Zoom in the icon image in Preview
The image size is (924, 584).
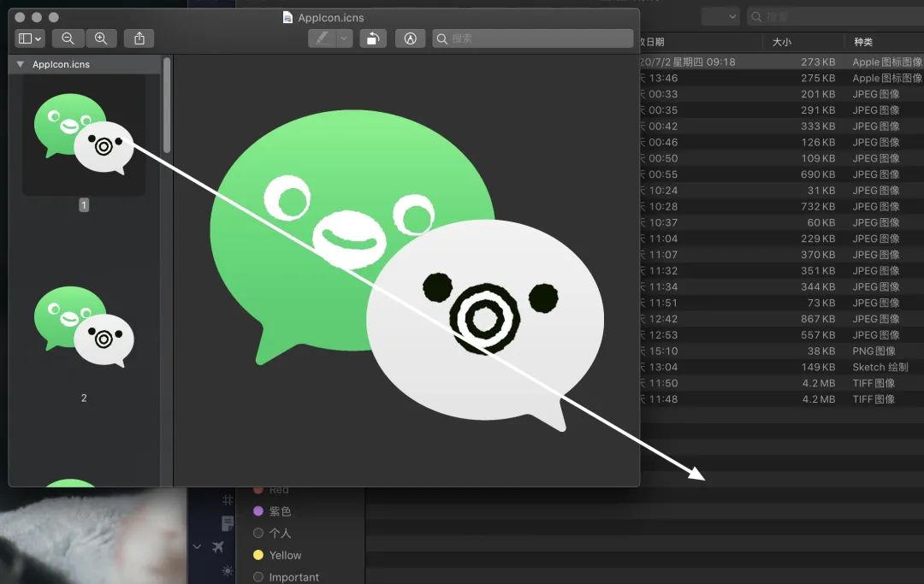(x=101, y=38)
